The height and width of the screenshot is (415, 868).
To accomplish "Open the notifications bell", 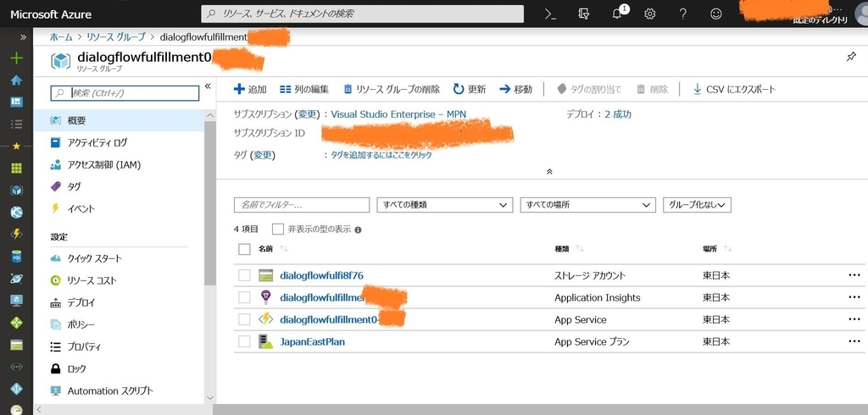I will point(618,14).
